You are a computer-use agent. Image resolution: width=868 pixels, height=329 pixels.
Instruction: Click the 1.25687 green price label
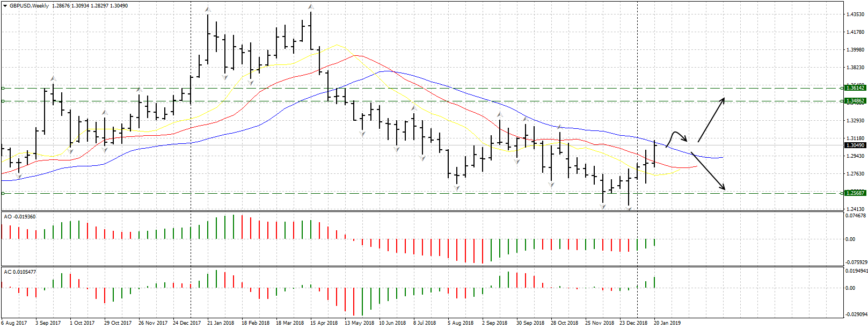pyautogui.click(x=855, y=193)
